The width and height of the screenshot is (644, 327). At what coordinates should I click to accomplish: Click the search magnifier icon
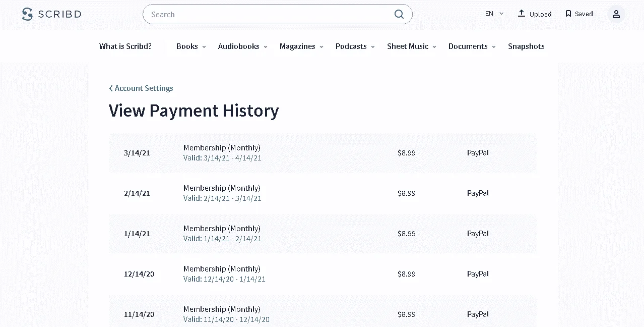399,14
